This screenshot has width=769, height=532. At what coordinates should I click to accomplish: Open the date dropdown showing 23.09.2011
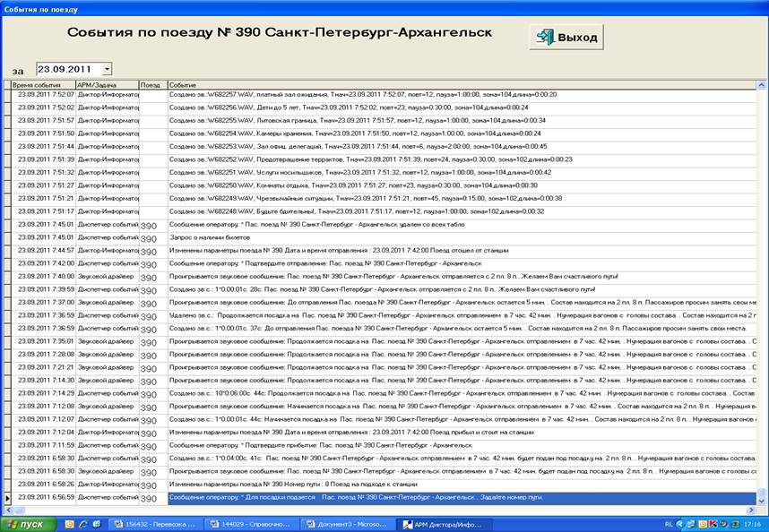pyautogui.click(x=106, y=69)
